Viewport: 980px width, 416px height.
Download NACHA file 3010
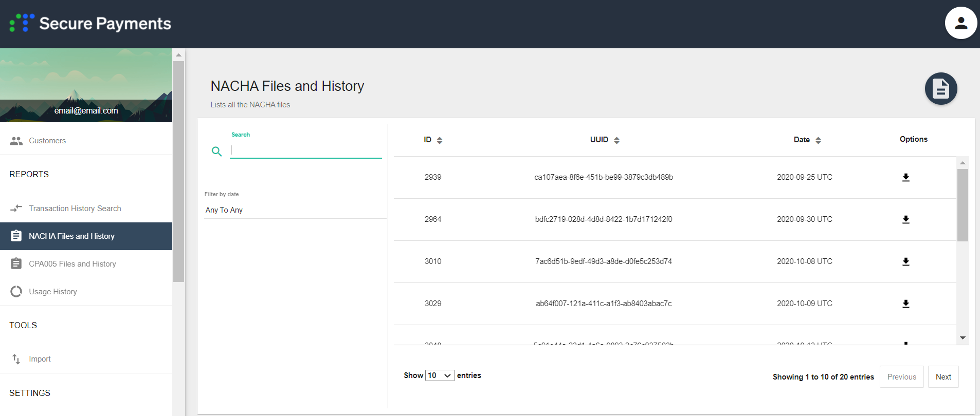pos(906,261)
